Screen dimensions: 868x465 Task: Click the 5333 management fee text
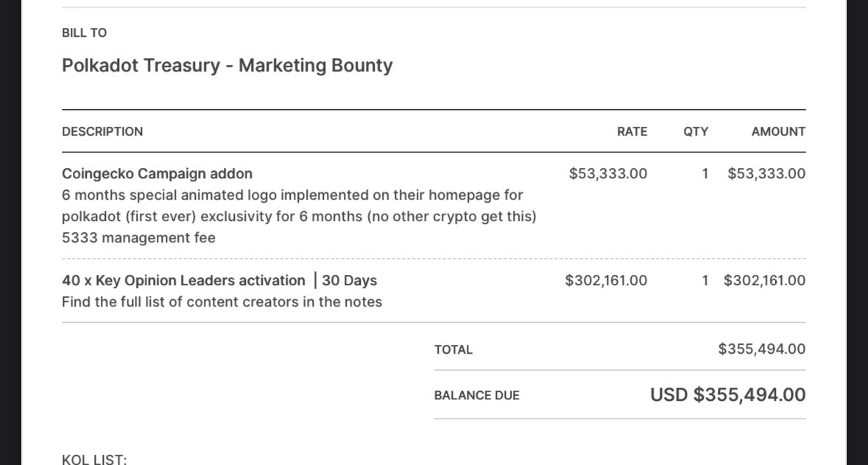(138, 238)
